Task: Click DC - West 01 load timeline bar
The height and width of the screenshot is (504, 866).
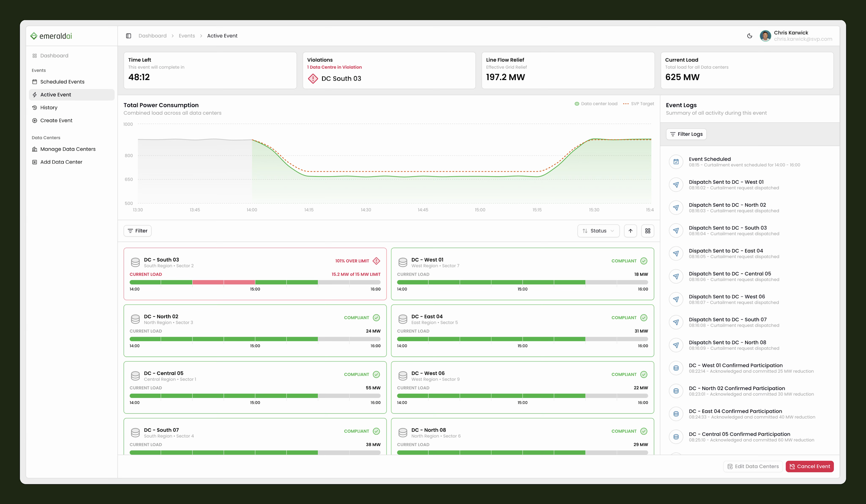Action: coord(522,282)
